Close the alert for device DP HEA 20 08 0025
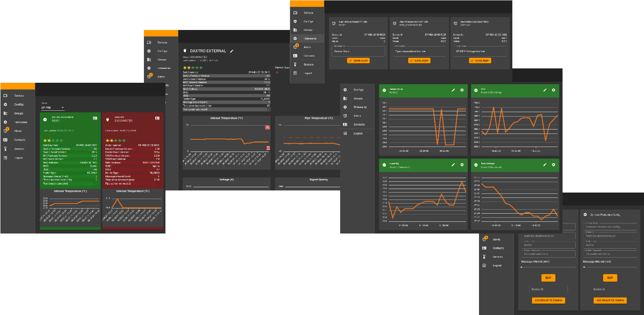Image resolution: width=644 pixels, height=315 pixels. [358, 61]
